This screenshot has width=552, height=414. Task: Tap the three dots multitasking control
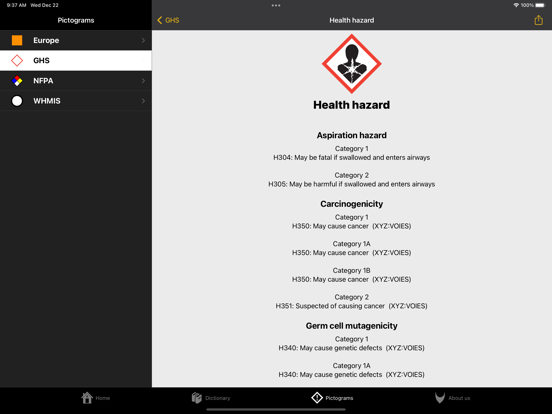[276, 5]
